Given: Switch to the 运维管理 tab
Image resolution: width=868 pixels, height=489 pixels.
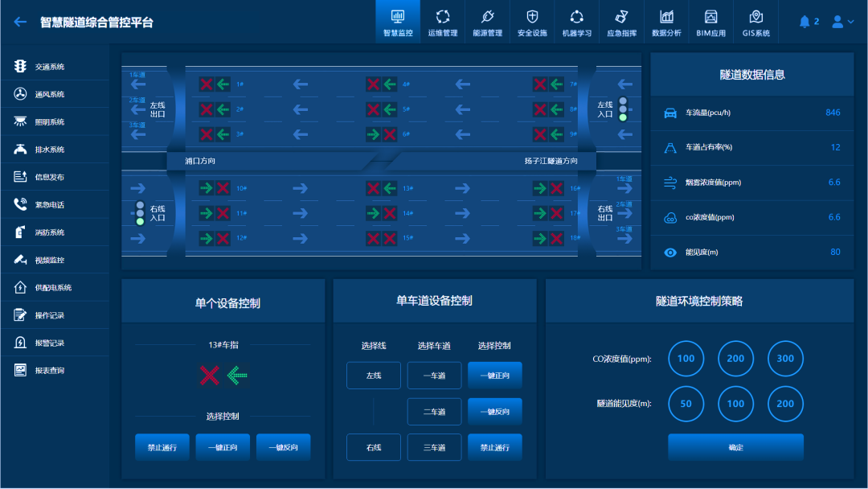Looking at the screenshot, I should (443, 22).
